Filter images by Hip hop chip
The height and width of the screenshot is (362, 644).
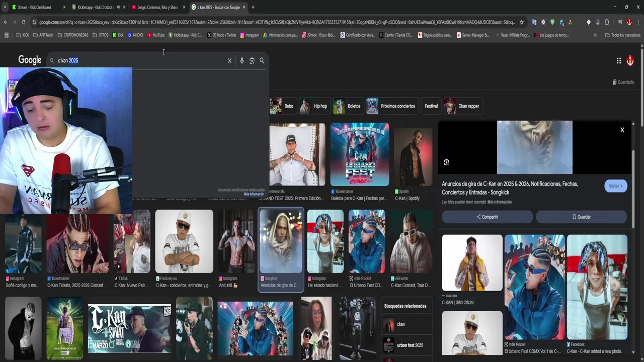314,106
